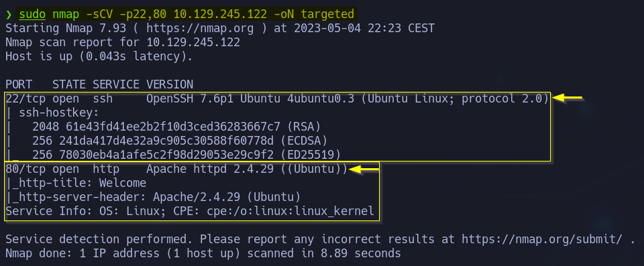The width and height of the screenshot is (644, 266).
Task: Click the SERVICE column header
Action: pyautogui.click(x=116, y=84)
